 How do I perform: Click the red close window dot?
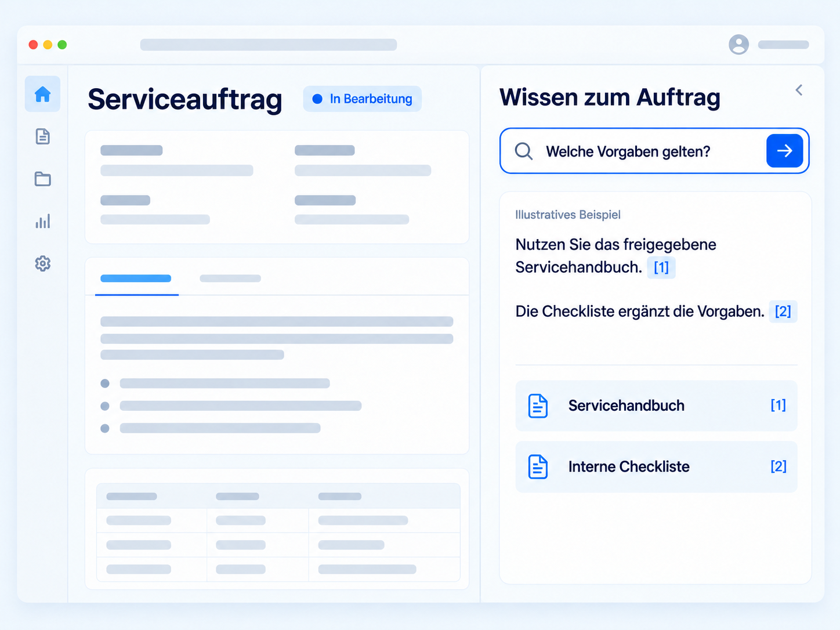pyautogui.click(x=34, y=45)
